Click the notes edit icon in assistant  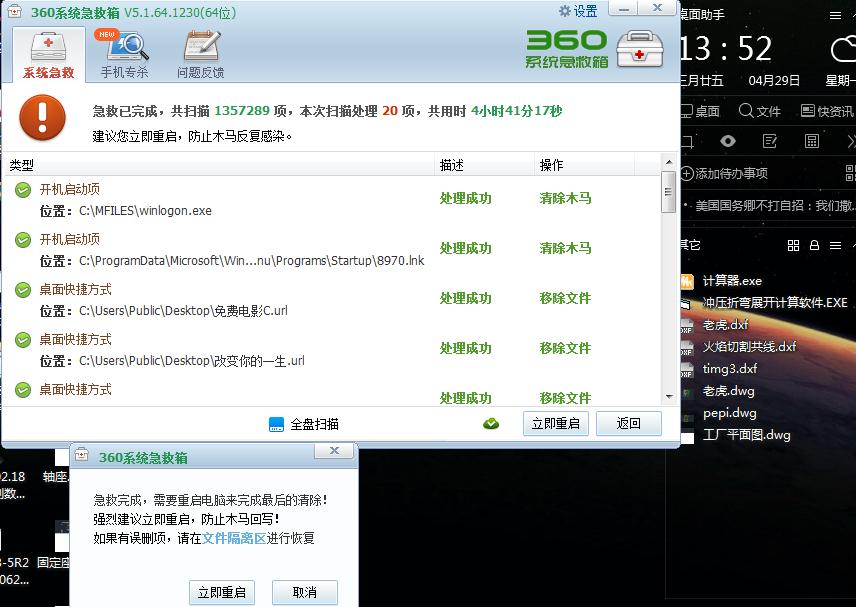pos(770,141)
